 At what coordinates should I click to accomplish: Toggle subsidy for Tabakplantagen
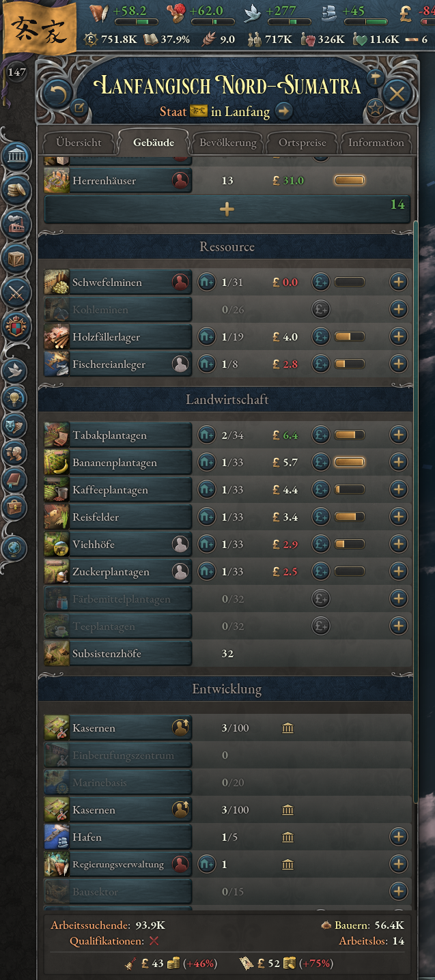321,435
